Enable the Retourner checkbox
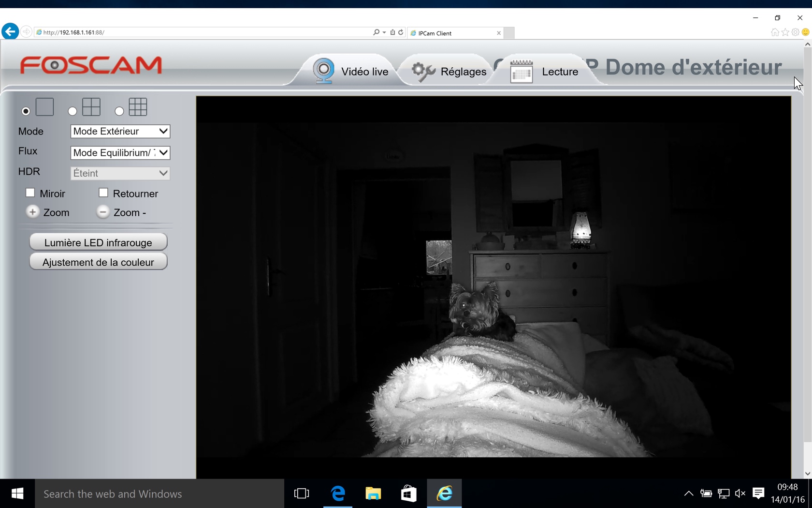 103,193
